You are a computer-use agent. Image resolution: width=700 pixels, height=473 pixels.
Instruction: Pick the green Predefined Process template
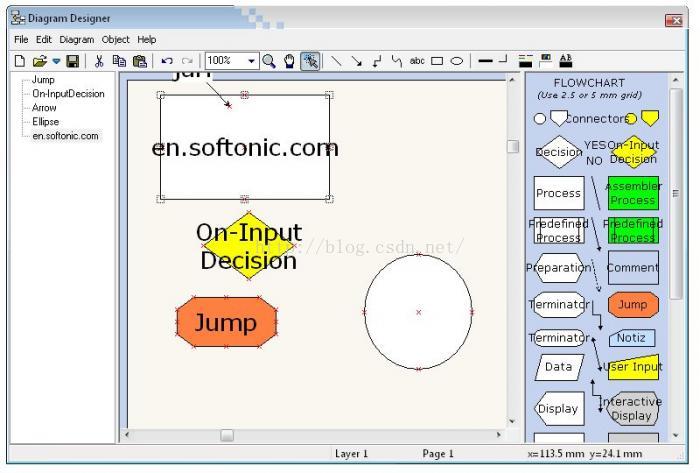click(633, 230)
